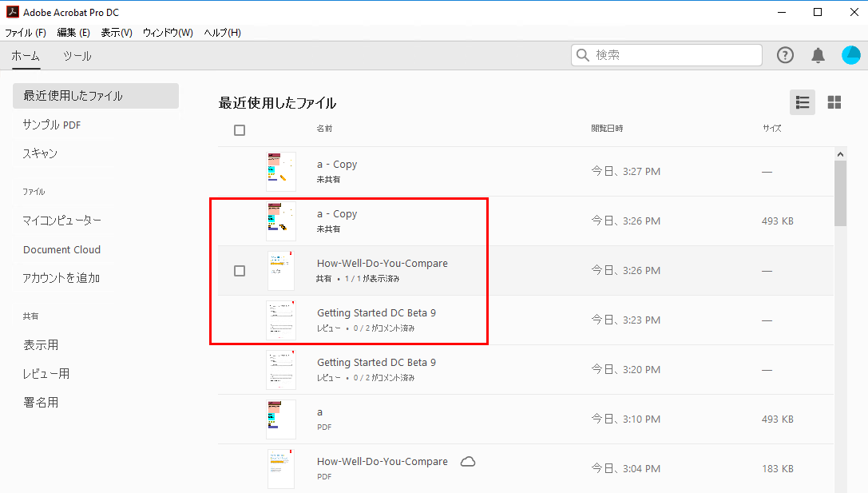Switch to the ホーム tab

coord(26,56)
